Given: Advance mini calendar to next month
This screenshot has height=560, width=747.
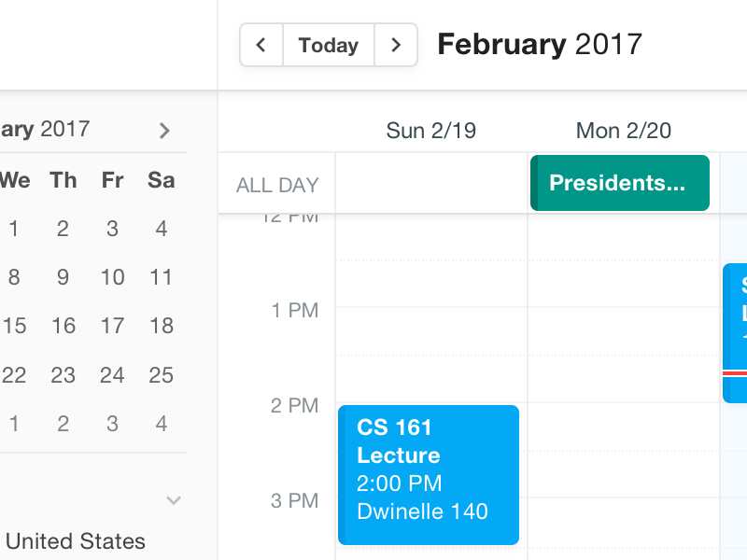Looking at the screenshot, I should click(x=164, y=130).
